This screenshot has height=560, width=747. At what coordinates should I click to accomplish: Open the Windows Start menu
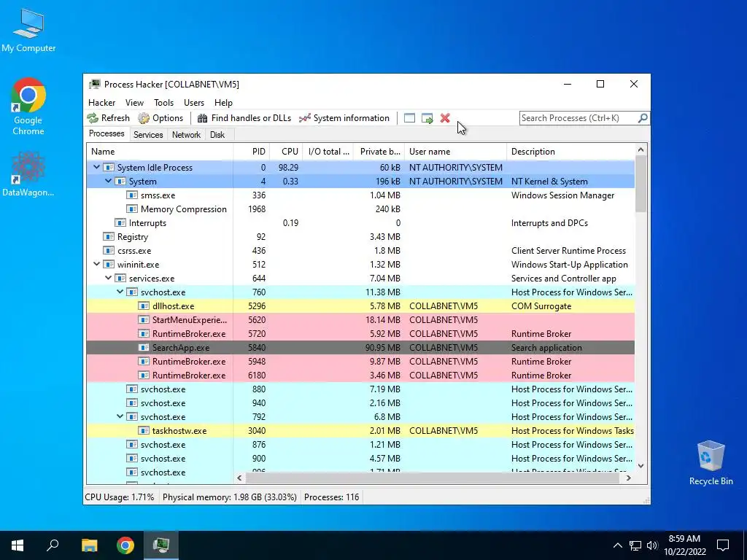pos(18,545)
